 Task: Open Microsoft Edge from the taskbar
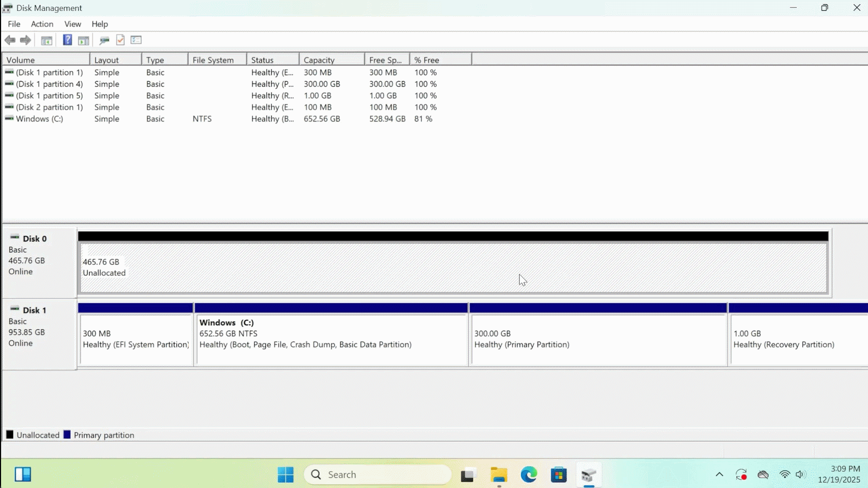[x=529, y=474]
